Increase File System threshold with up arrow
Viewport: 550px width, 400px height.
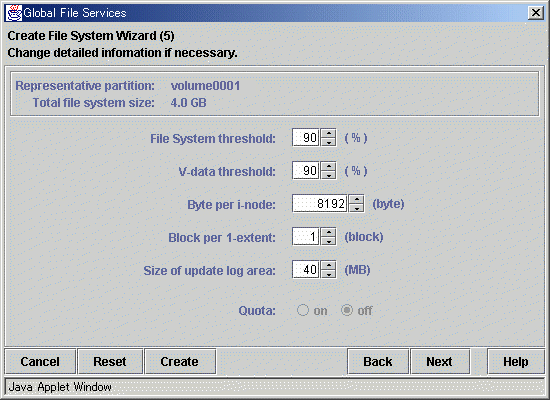click(x=328, y=133)
